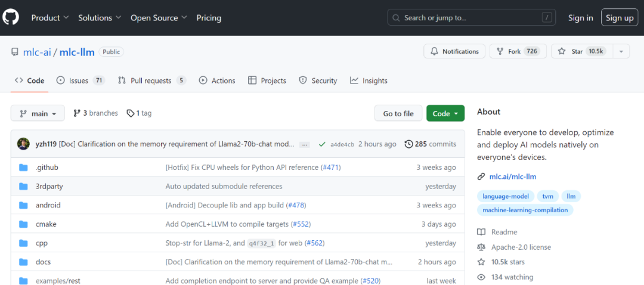Screen dimensions: 644x285
Task: Click the repository icon beside mlc-ai
Action: pos(15,52)
